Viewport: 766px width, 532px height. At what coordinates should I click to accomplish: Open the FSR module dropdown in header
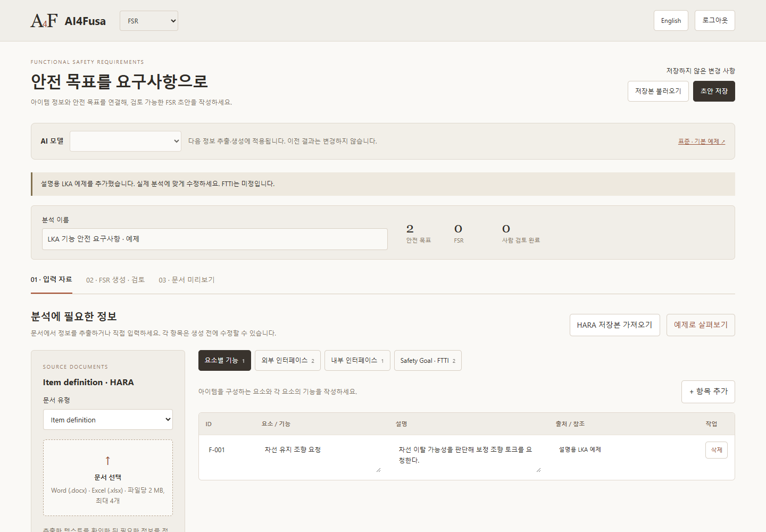(x=149, y=21)
